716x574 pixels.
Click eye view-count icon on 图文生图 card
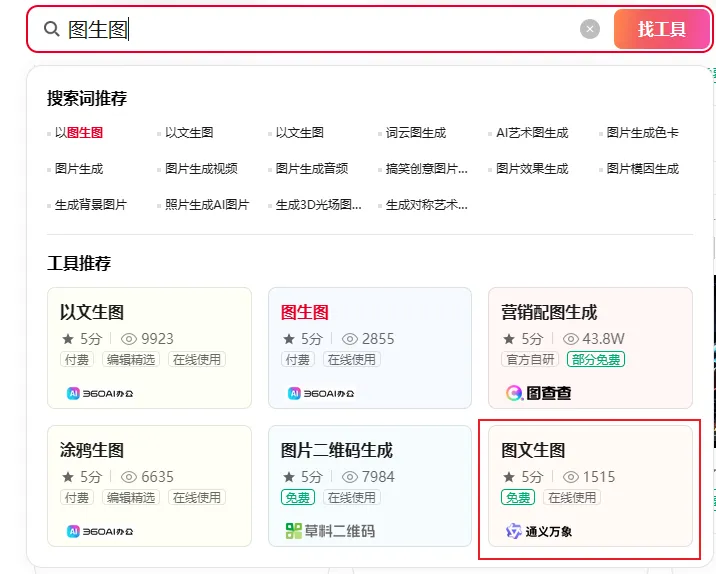pos(571,477)
